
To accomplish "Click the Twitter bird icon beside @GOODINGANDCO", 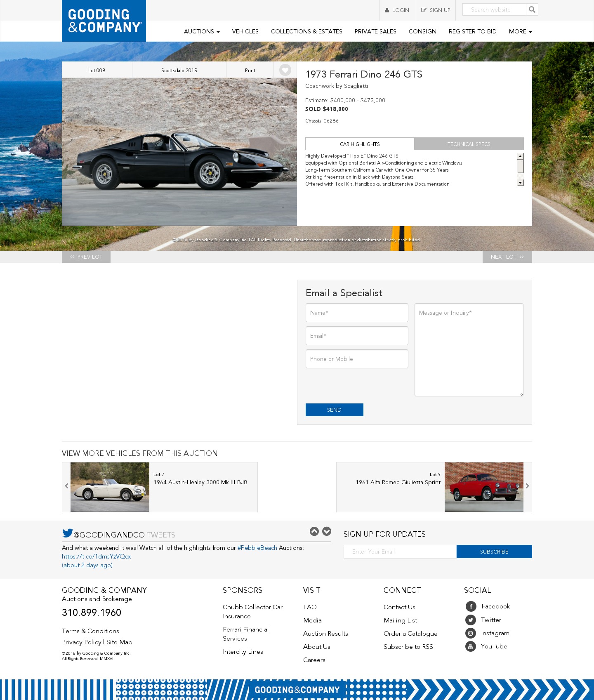I will [67, 533].
